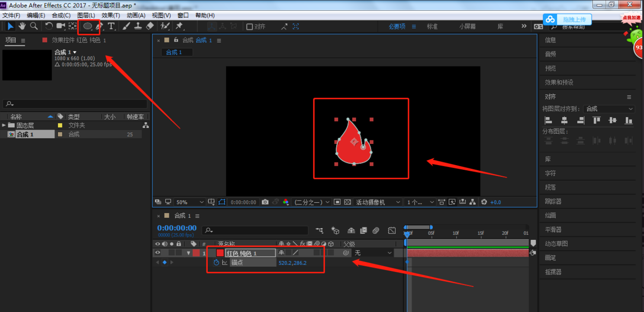The image size is (644, 312).
Task: Toggle mask and shape path visibility
Action: (222, 202)
